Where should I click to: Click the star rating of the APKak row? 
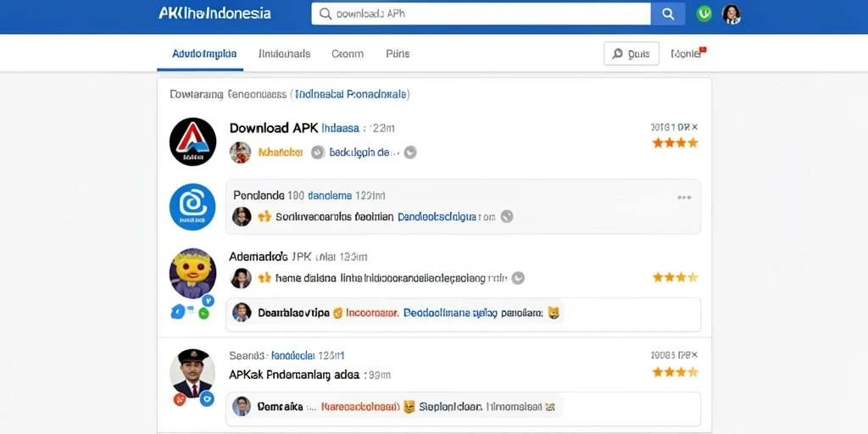pyautogui.click(x=675, y=372)
